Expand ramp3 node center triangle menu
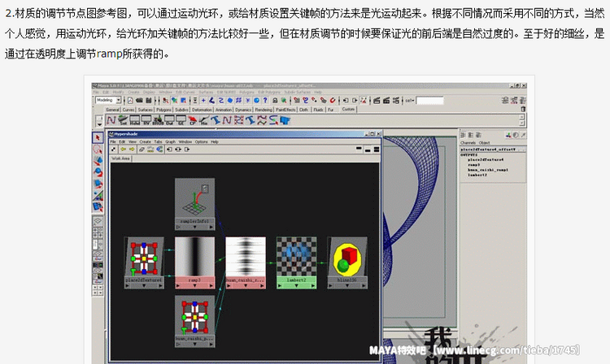Image resolution: width=610 pixels, height=364 pixels. 194,285
